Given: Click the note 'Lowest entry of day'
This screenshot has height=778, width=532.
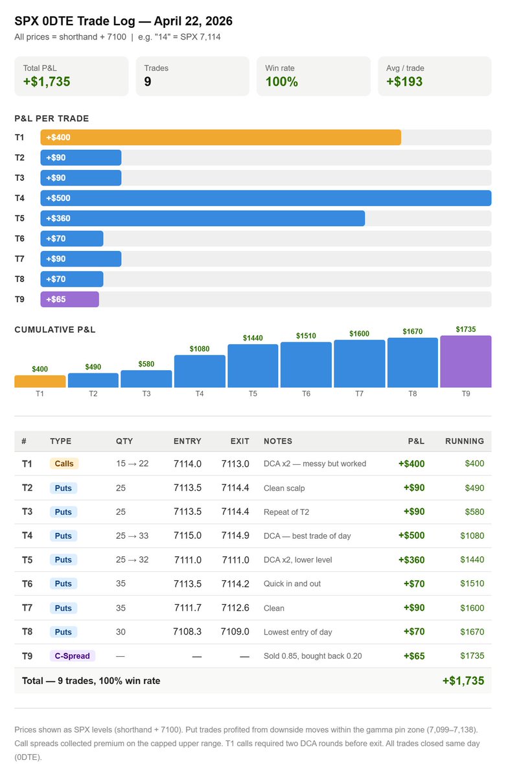Looking at the screenshot, I should point(299,631).
